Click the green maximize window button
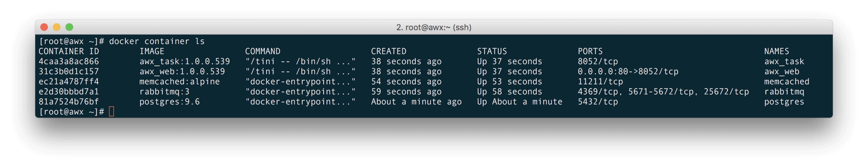Image resolution: width=868 pixels, height=168 pixels. pyautogui.click(x=69, y=27)
